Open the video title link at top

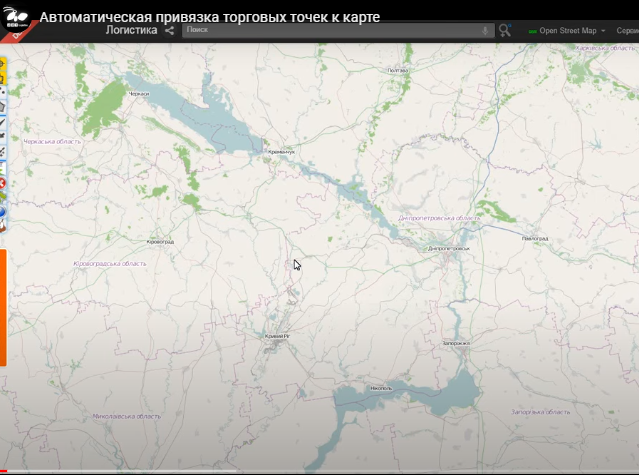(210, 17)
